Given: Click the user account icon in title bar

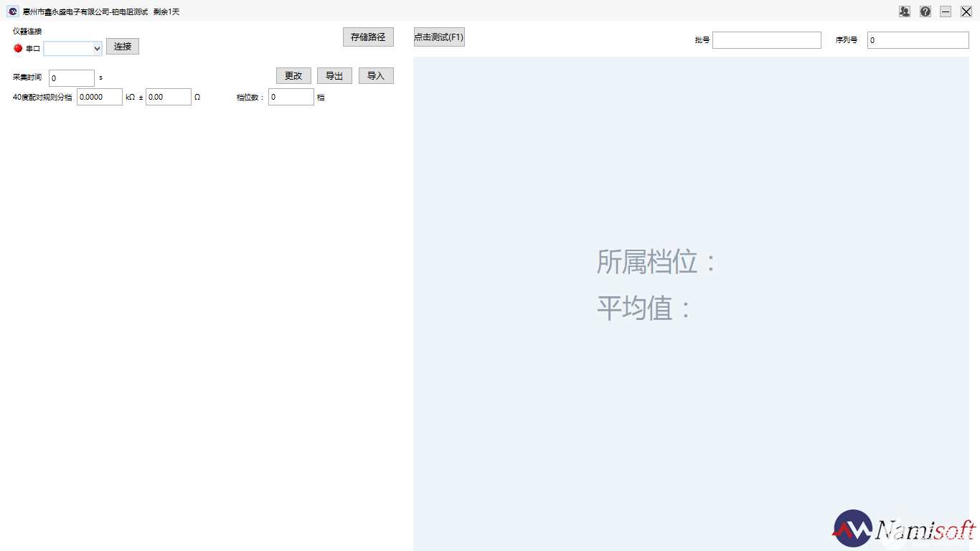Looking at the screenshot, I should point(905,11).
